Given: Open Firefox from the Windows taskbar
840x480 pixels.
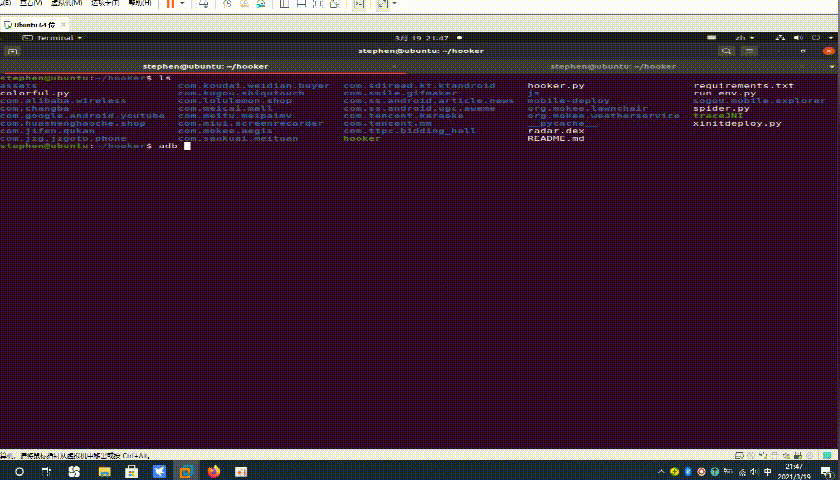Looking at the screenshot, I should [x=214, y=472].
